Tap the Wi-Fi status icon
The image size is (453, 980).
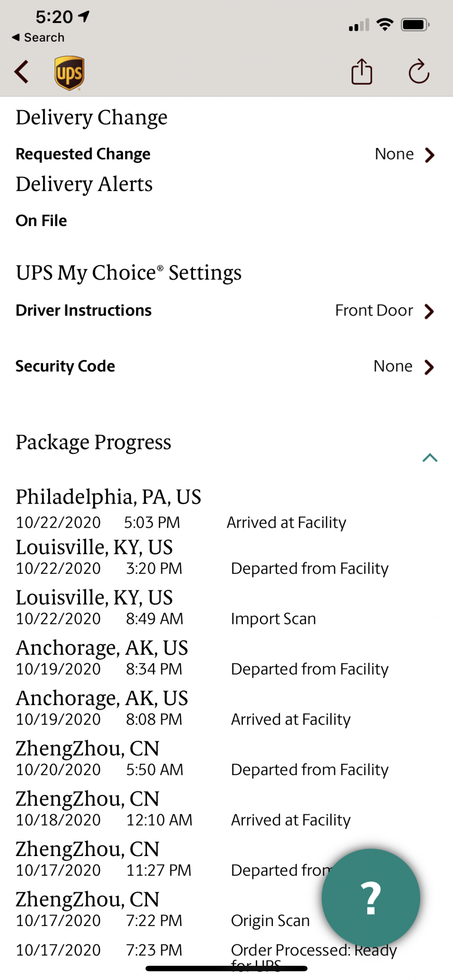click(385, 24)
